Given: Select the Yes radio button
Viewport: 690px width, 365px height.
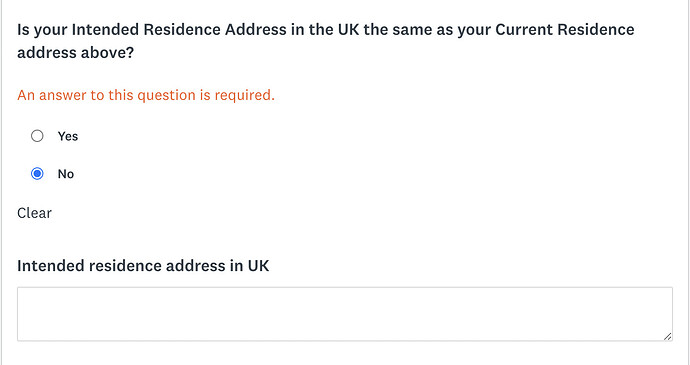Looking at the screenshot, I should tap(37, 136).
